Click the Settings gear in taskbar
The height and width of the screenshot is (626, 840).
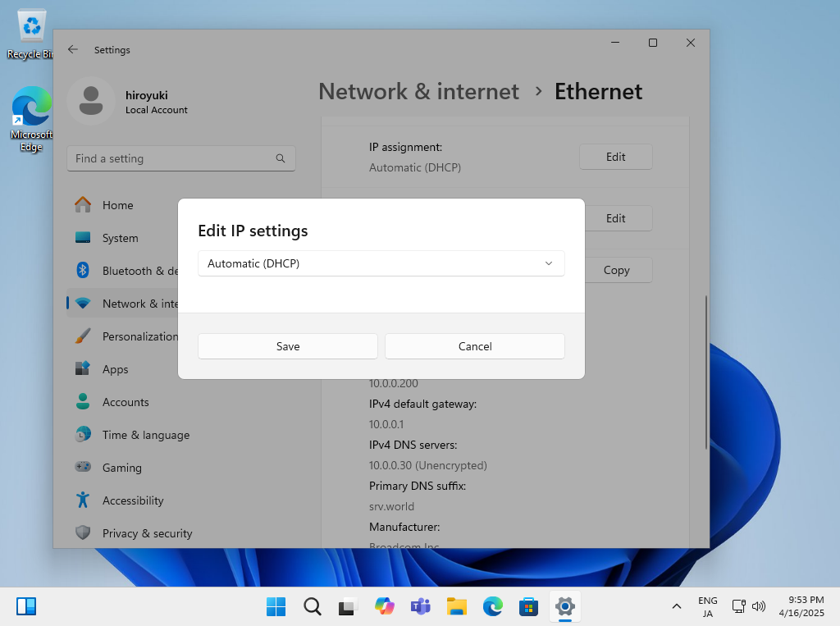(564, 606)
